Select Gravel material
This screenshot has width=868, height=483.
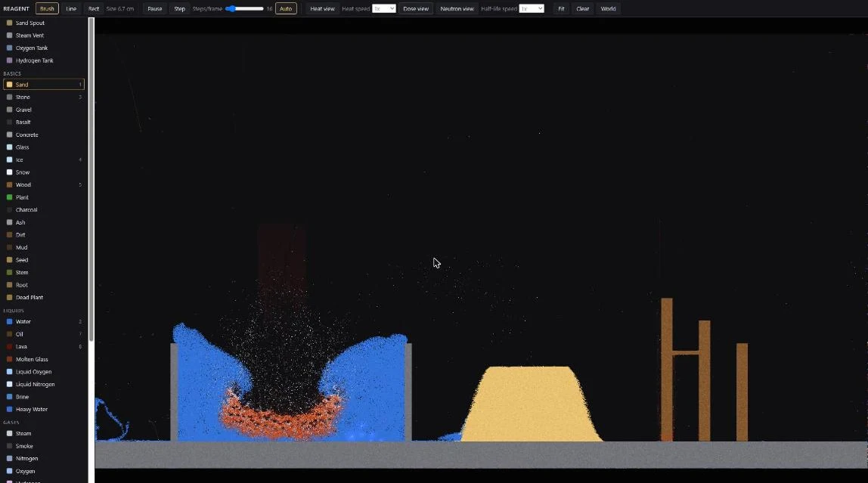pyautogui.click(x=44, y=110)
